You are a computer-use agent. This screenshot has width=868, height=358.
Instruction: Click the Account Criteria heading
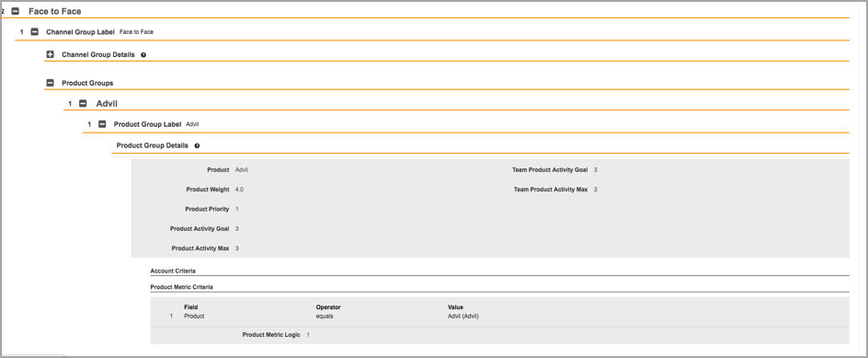pos(173,271)
